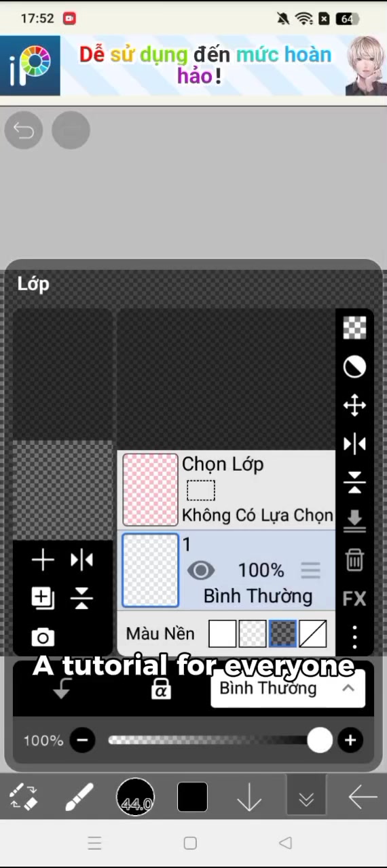Tap the merge down arrow icon
Viewport: 387px width, 868px height.
pyautogui.click(x=354, y=521)
